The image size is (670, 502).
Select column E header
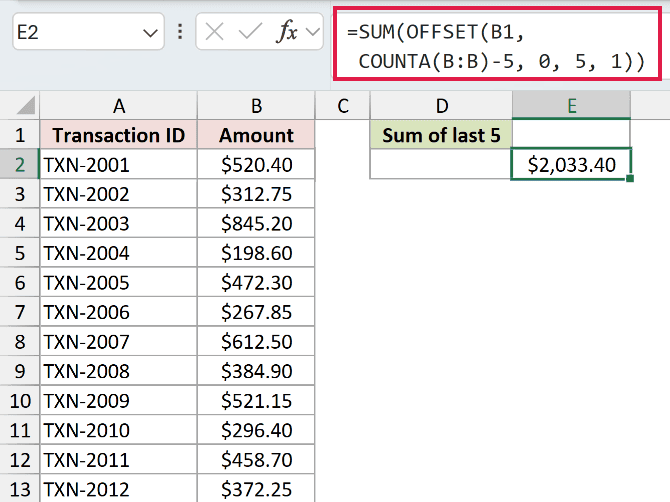[571, 106]
